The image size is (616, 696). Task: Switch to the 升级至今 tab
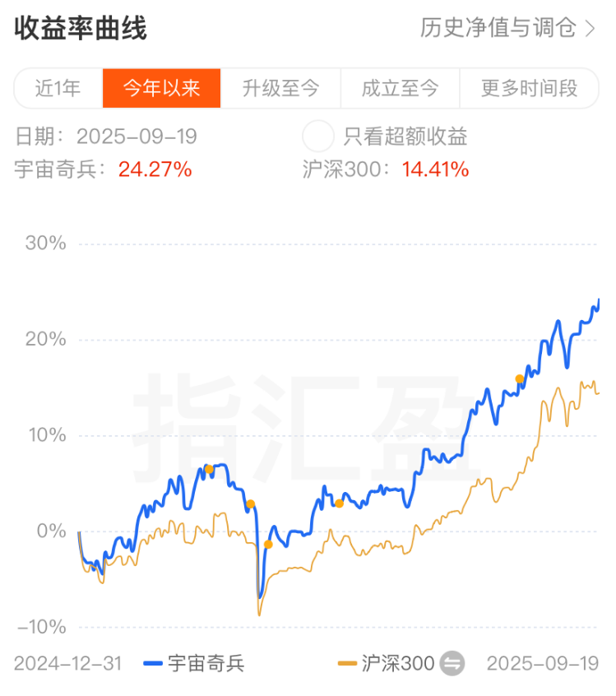click(x=280, y=88)
